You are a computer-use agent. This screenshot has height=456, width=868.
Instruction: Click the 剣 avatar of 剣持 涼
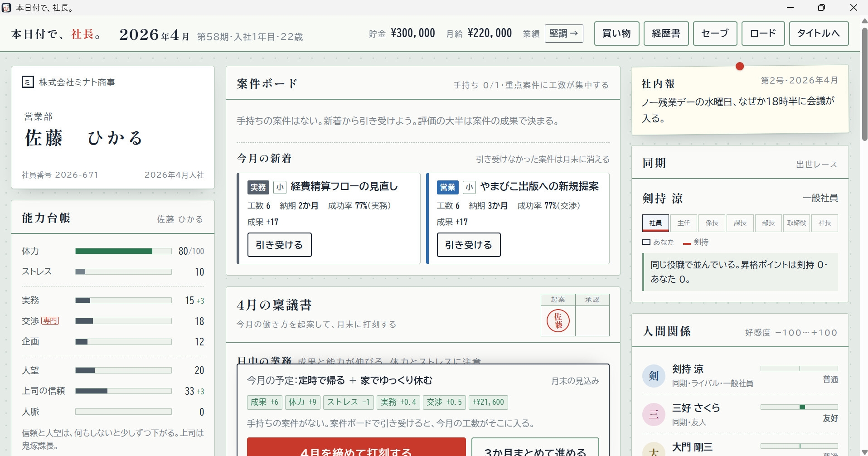[x=654, y=376]
